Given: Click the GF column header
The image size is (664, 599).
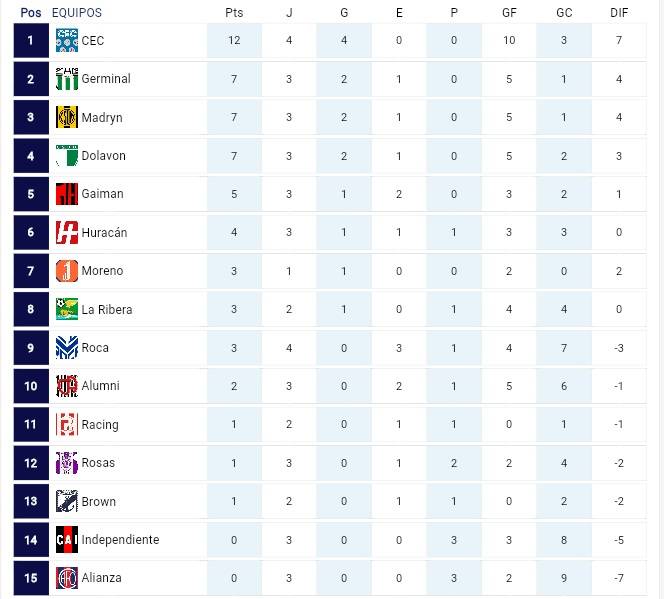Looking at the screenshot, I should click(x=509, y=13).
